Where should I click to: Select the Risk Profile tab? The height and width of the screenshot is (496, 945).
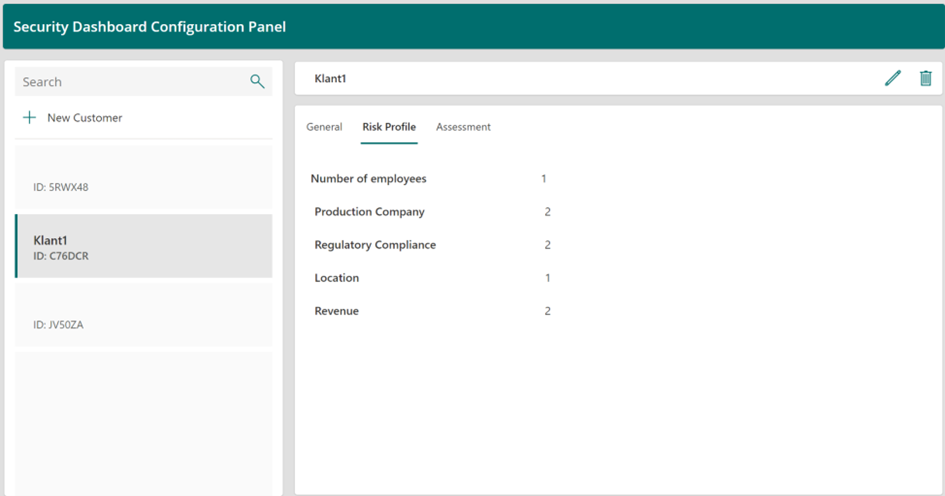click(x=389, y=127)
